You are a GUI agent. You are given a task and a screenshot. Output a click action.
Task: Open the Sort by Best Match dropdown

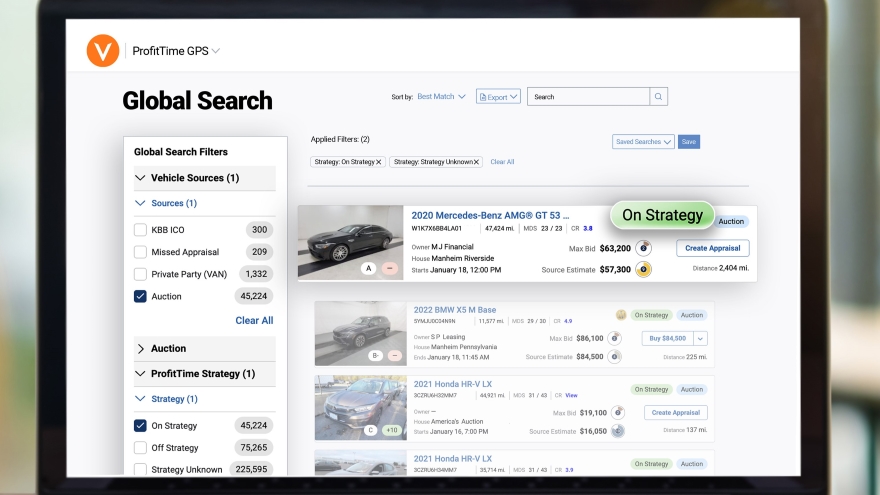[441, 97]
